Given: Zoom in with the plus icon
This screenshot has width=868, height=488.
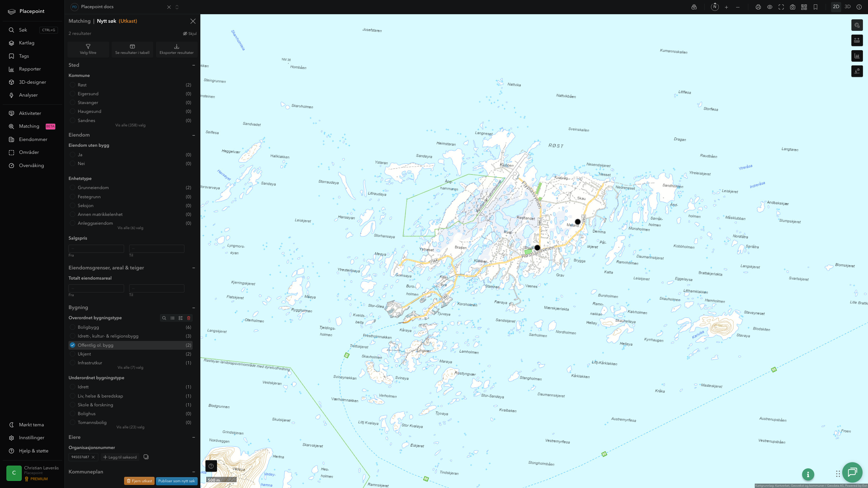Looking at the screenshot, I should [726, 7].
